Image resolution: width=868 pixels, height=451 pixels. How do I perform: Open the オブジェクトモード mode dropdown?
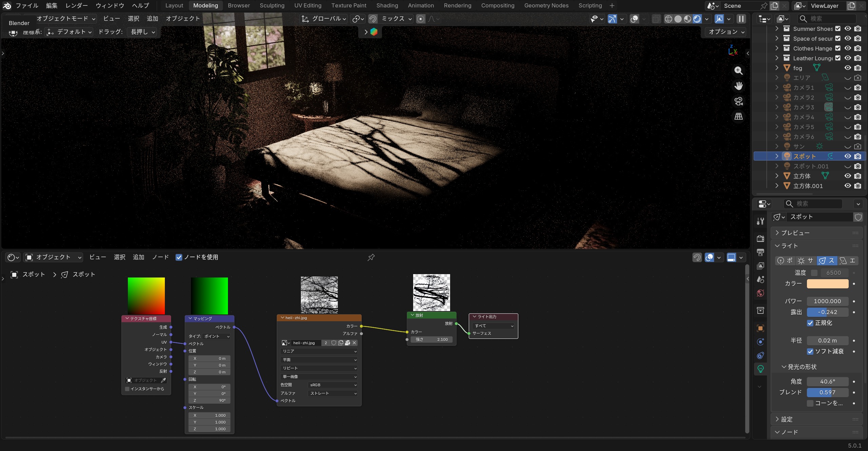65,19
